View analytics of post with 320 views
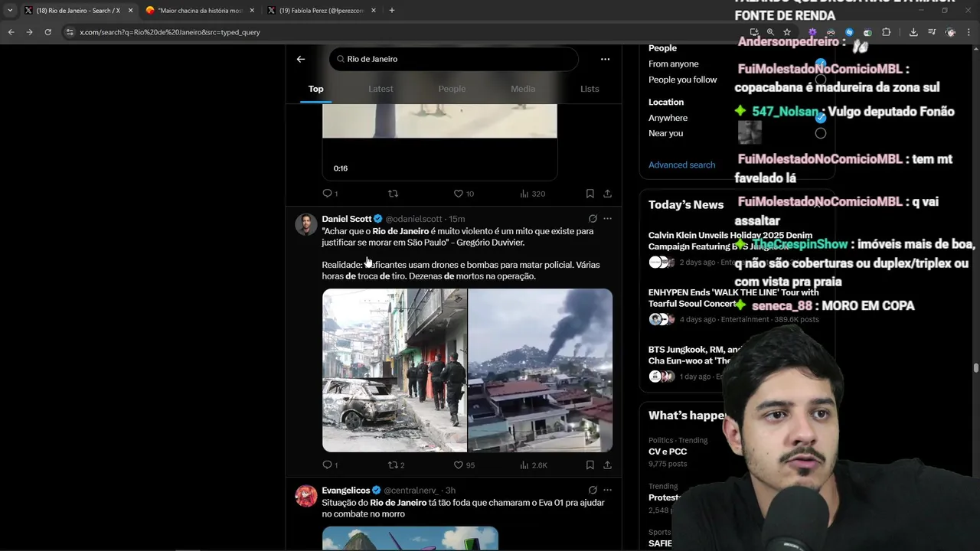The height and width of the screenshot is (551, 980). (x=532, y=194)
